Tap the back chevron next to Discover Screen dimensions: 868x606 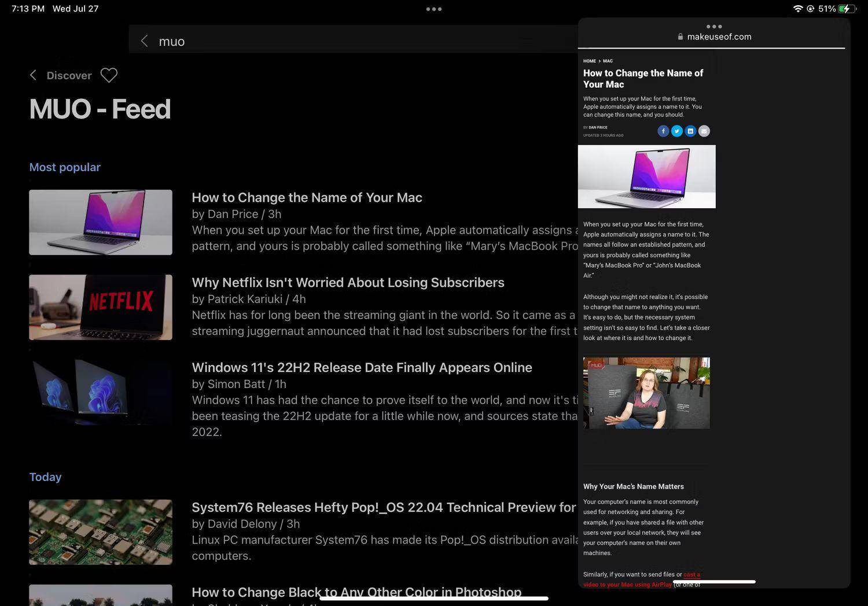pos(33,75)
